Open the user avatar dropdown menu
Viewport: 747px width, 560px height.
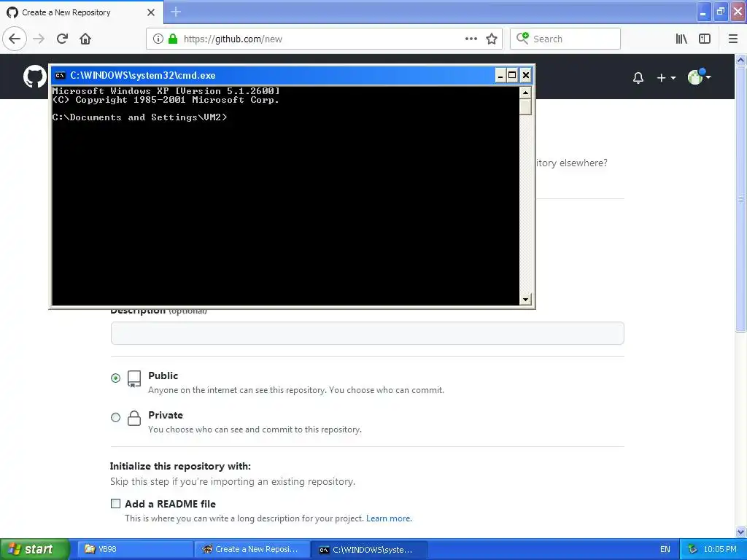[x=699, y=77]
